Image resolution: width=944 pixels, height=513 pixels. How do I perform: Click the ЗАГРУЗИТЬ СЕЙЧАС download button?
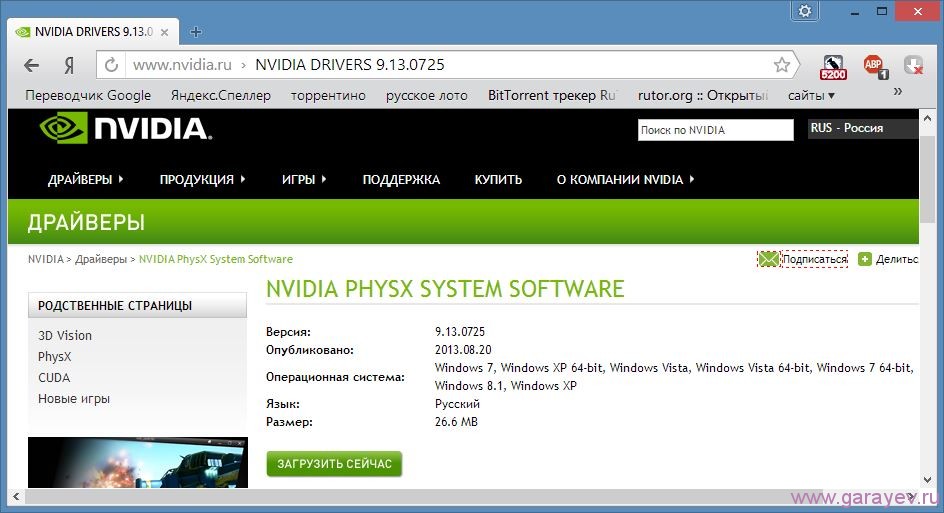(334, 464)
